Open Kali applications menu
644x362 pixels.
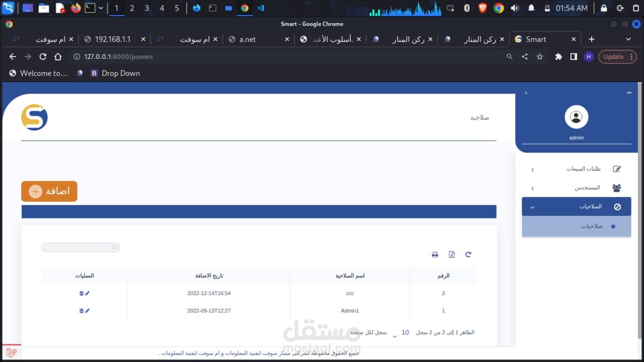click(x=8, y=8)
